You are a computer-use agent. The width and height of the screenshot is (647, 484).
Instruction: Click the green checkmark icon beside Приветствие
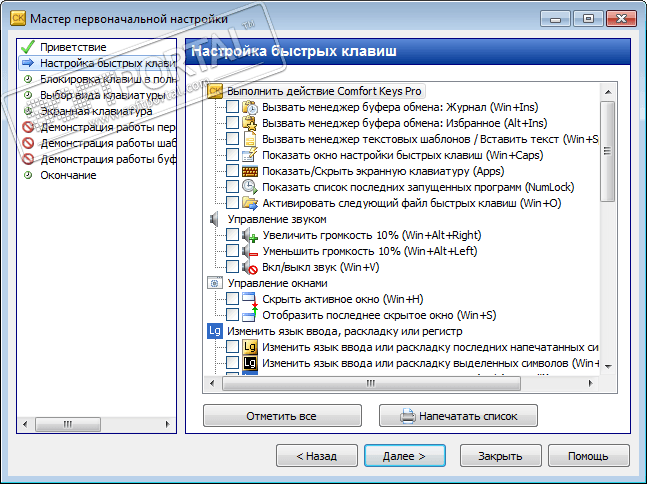tap(28, 47)
